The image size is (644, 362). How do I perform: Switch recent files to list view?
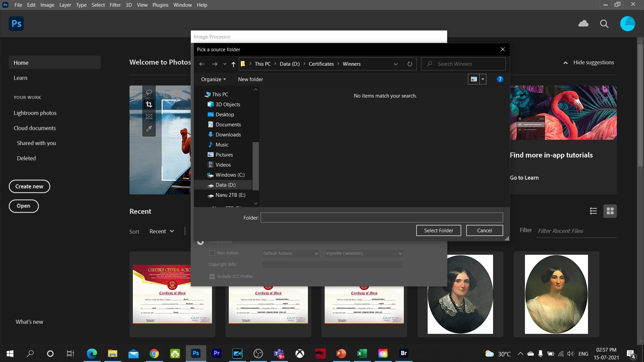593,211
